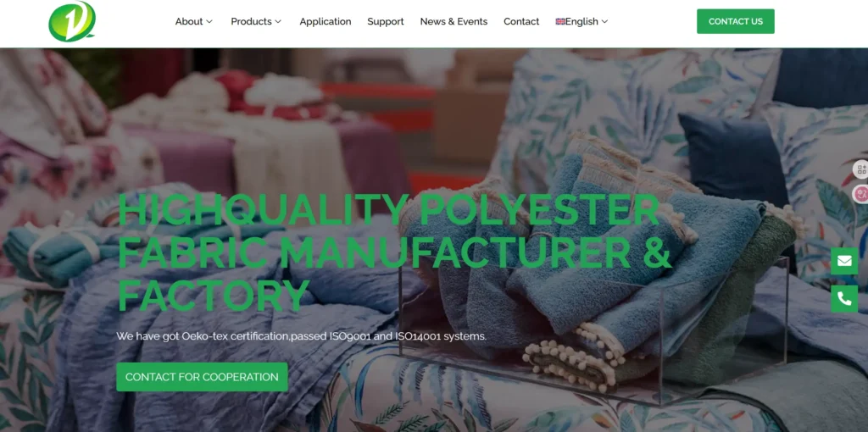
Task: Click the pink translate floating icon
Action: pyautogui.click(x=861, y=194)
